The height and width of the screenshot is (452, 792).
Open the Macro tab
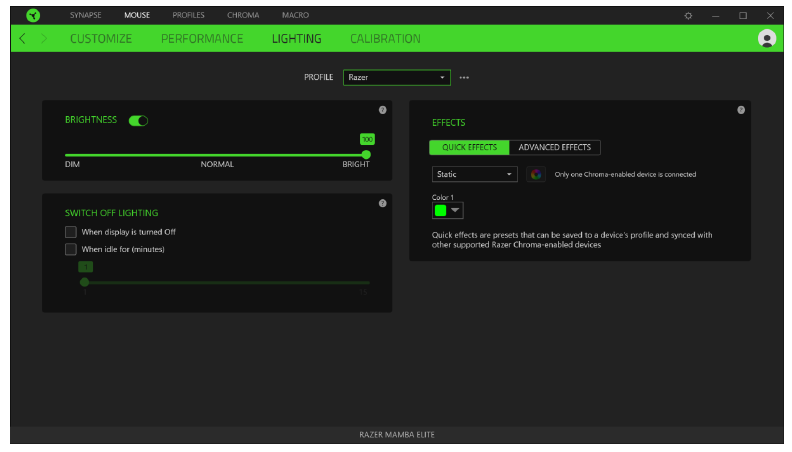[295, 15]
